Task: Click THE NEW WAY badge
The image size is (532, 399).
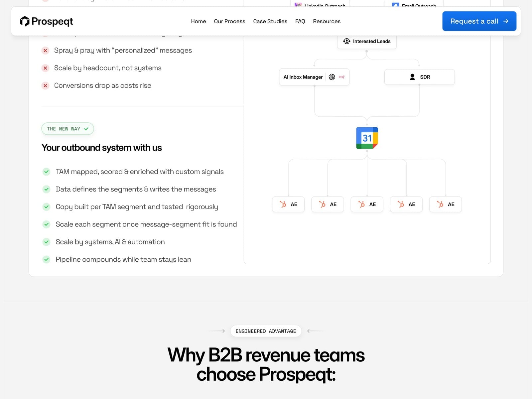Action: (67, 129)
